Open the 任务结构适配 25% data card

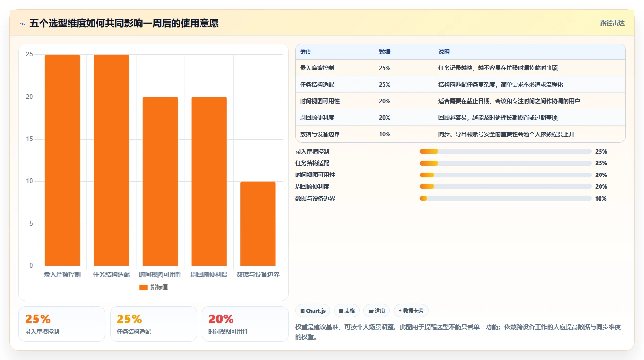pos(154,324)
